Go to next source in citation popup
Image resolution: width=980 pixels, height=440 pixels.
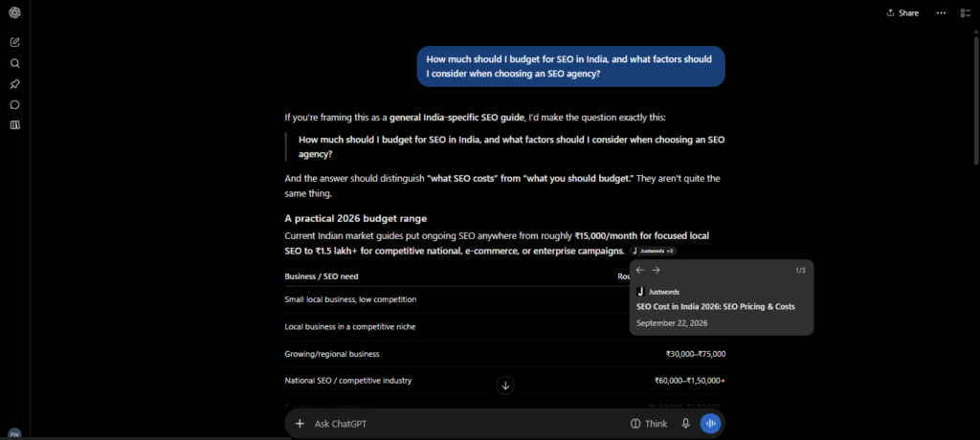pyautogui.click(x=656, y=270)
